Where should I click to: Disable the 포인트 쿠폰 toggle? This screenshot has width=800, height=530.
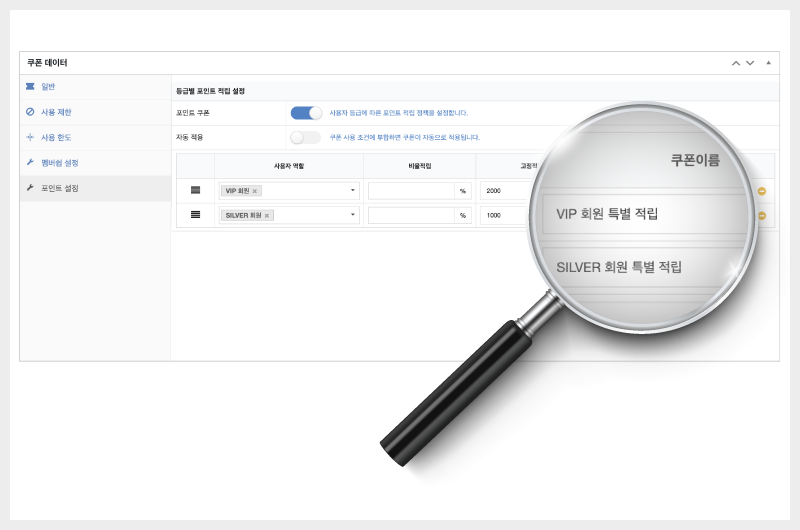coord(306,113)
